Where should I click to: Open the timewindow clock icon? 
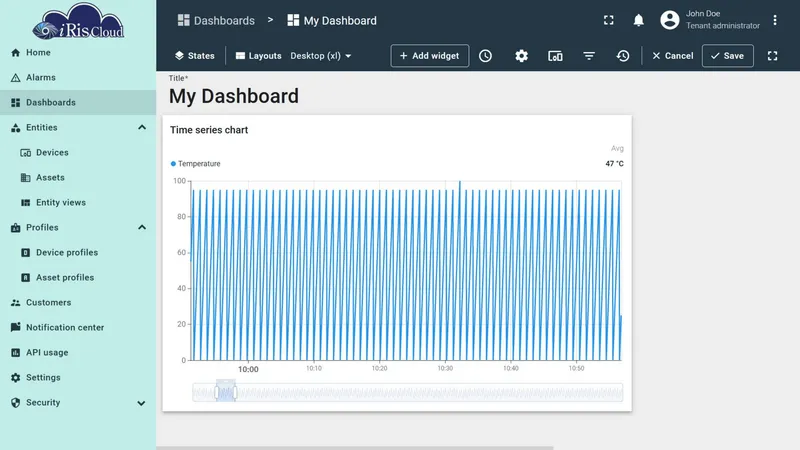click(485, 56)
